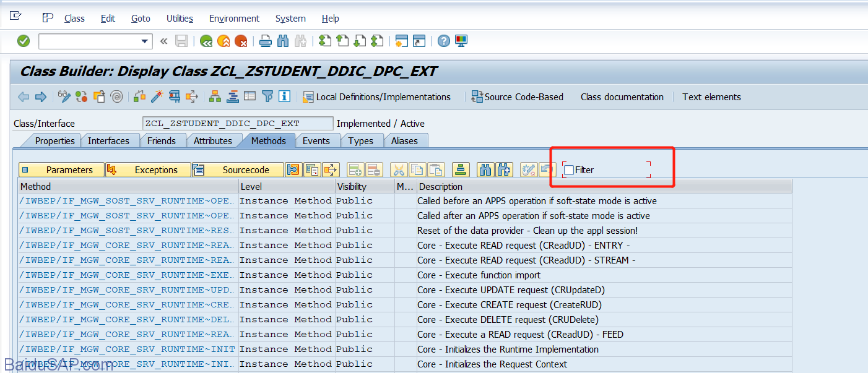This screenshot has height=373, width=868.
Task: Click the Customize Local Layout monitor icon
Action: coord(461,41)
